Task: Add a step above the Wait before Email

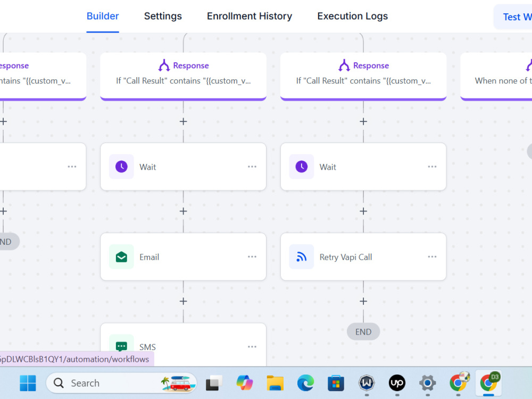Action: 183,121
